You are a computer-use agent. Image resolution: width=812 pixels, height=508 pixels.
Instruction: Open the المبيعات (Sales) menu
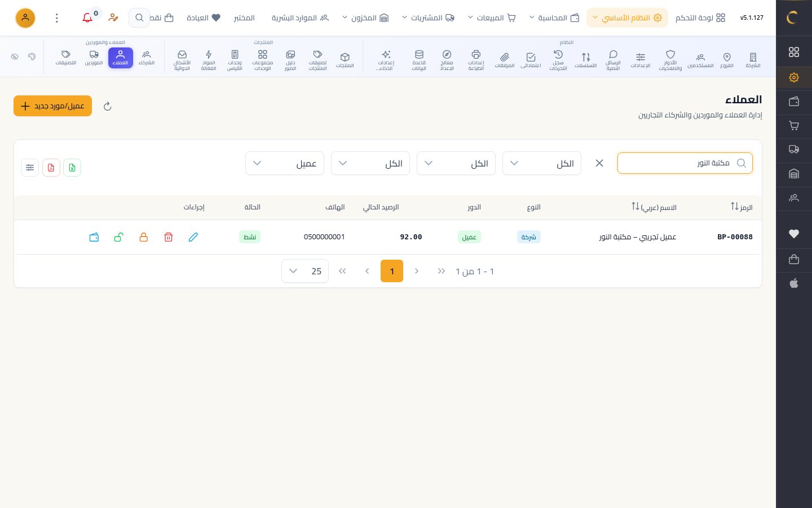(492, 18)
